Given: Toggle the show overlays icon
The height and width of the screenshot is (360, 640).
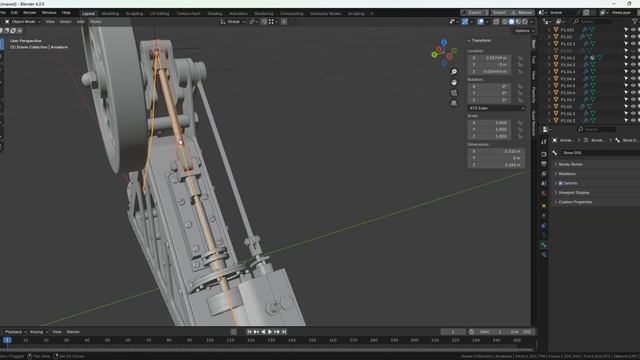Looking at the screenshot, I should pos(481,22).
